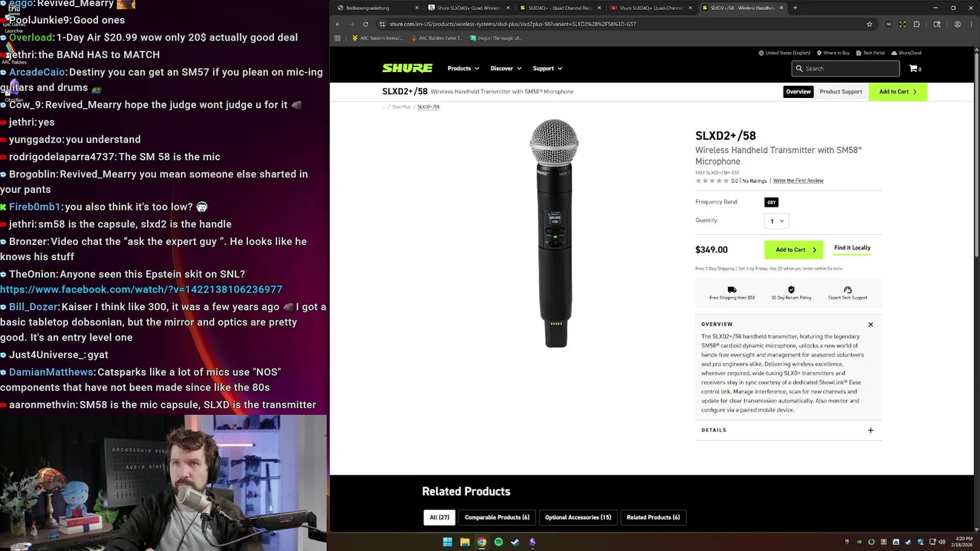This screenshot has width=980, height=551.
Task: Open the Imgur bookmark
Action: click(x=496, y=37)
